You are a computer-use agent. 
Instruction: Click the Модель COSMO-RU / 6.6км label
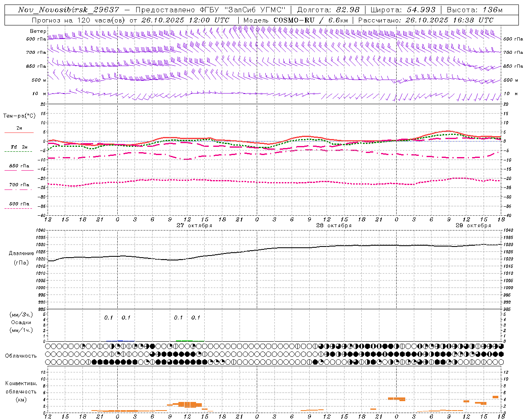[296, 20]
